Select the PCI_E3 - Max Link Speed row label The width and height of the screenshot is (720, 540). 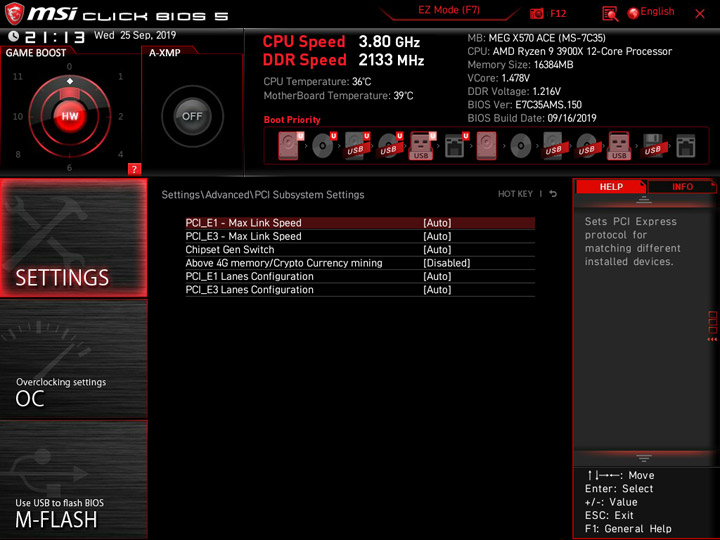click(x=243, y=236)
